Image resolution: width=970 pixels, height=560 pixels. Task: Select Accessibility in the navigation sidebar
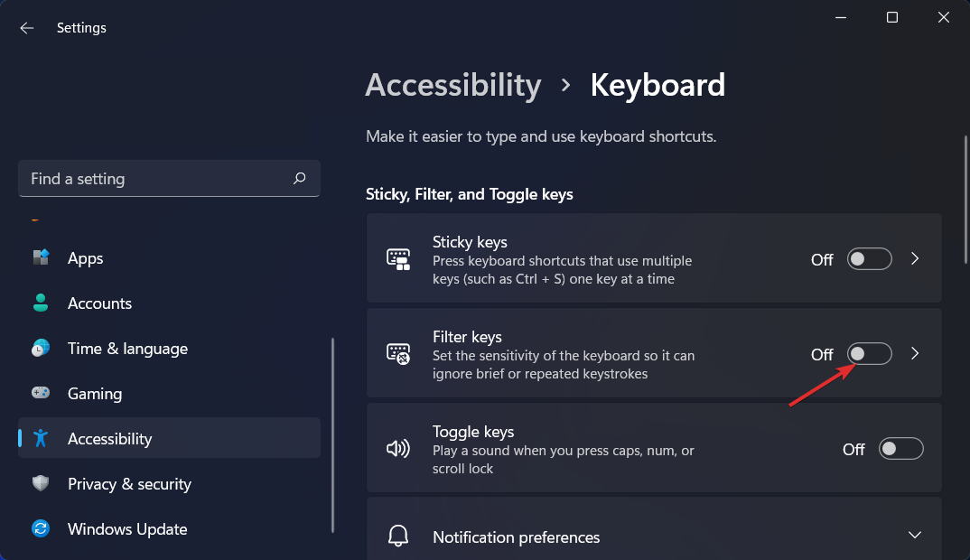(109, 439)
